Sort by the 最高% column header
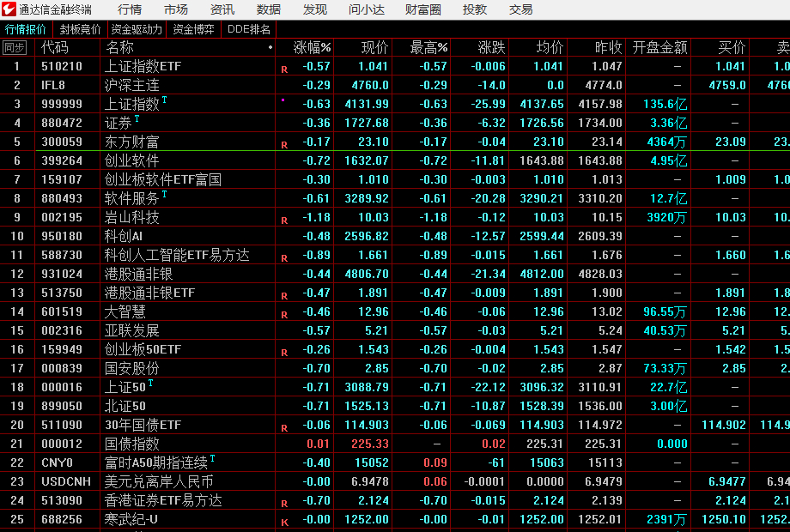Image resolution: width=790 pixels, height=532 pixels. click(x=428, y=48)
